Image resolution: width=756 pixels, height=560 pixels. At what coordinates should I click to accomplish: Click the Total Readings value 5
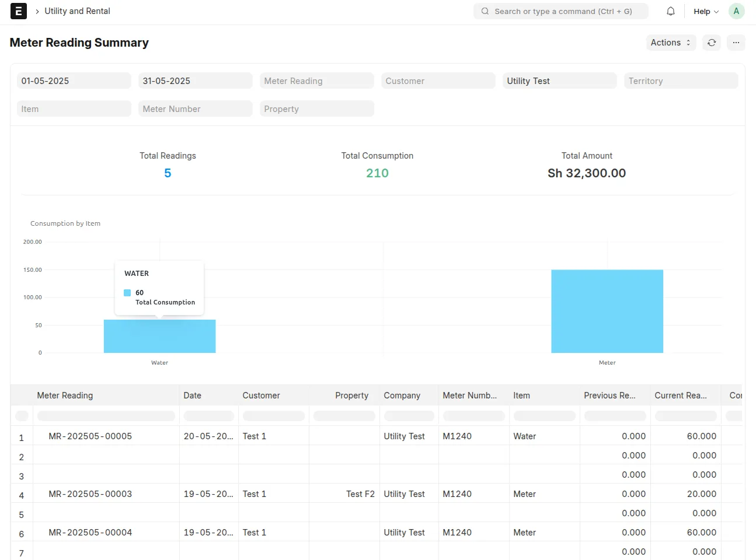tap(168, 173)
